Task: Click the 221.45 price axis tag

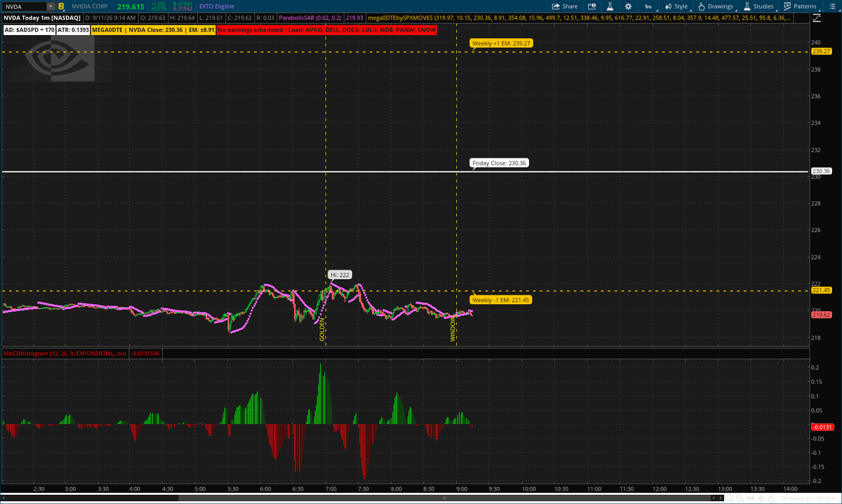Action: (x=821, y=290)
